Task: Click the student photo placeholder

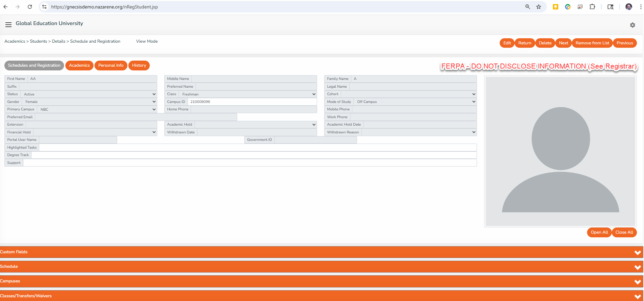Action: coord(560,151)
